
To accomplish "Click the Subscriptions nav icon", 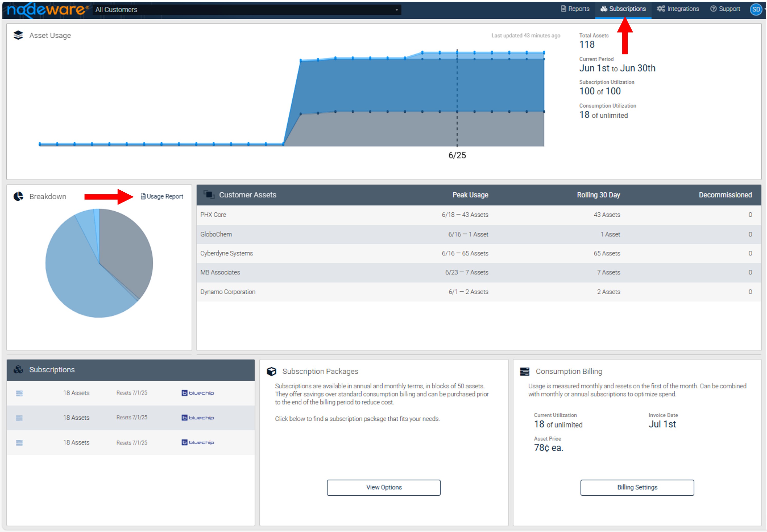I will 604,9.
